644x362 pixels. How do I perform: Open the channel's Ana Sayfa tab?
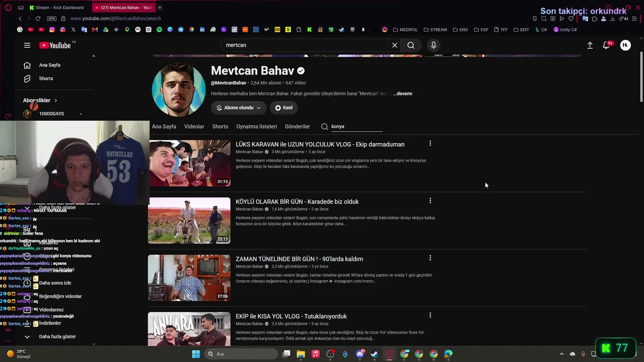tap(164, 127)
